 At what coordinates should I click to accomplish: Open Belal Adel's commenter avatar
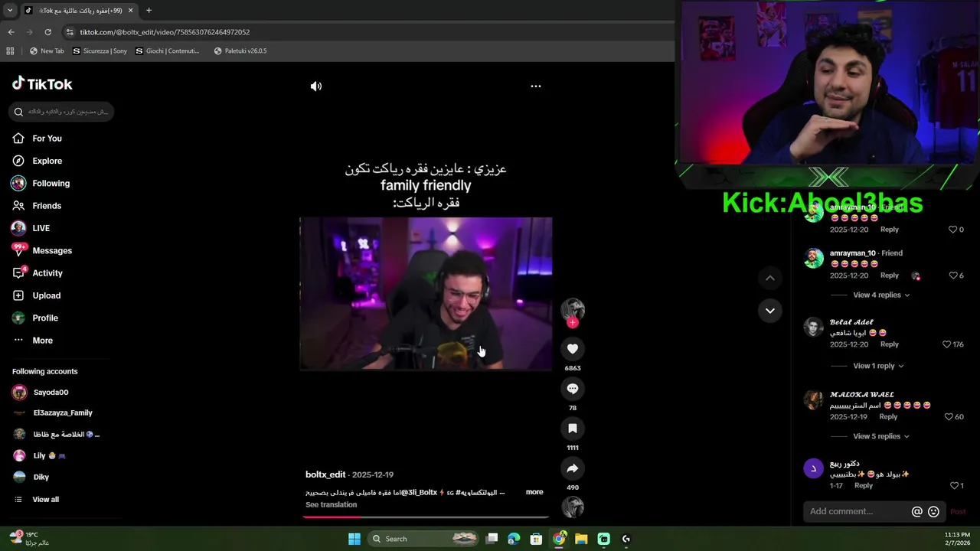813,328
